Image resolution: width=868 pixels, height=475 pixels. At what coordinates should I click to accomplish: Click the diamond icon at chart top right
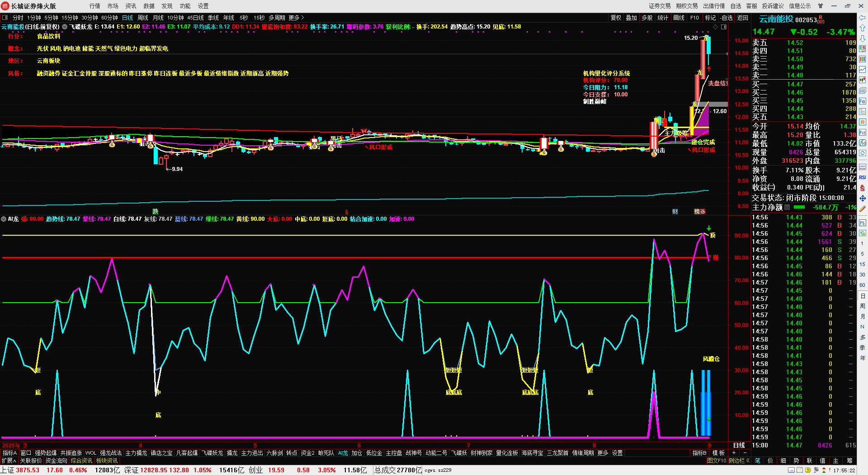coord(716,27)
